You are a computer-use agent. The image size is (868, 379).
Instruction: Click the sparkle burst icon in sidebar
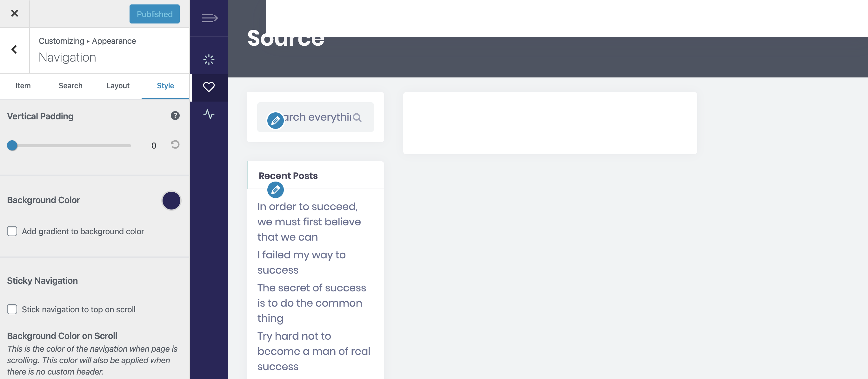209,60
